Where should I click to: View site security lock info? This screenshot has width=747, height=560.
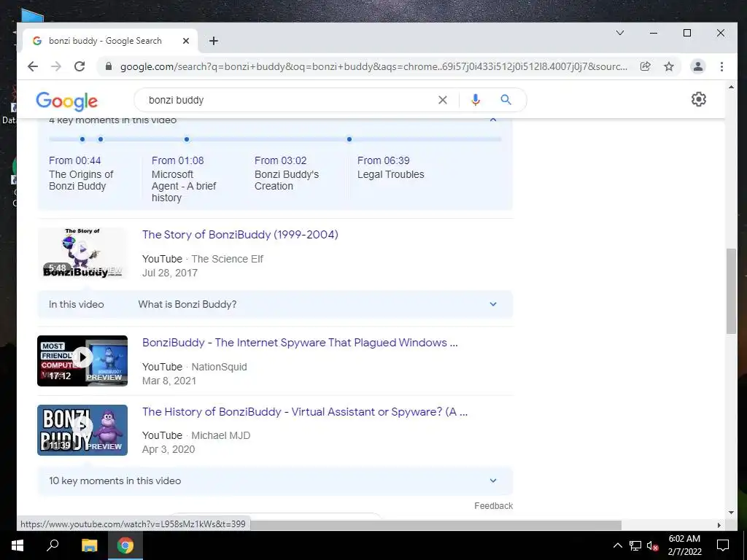[x=109, y=66]
